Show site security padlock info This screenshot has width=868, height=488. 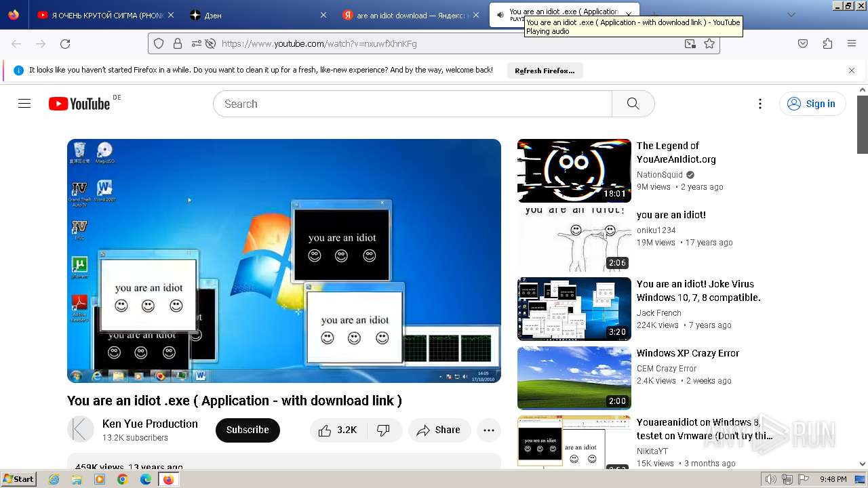(x=178, y=43)
